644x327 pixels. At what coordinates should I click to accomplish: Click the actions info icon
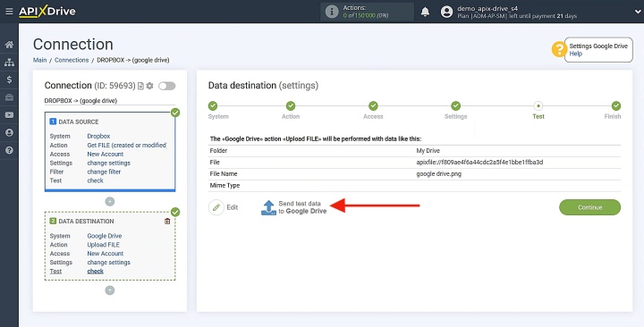[x=332, y=12]
